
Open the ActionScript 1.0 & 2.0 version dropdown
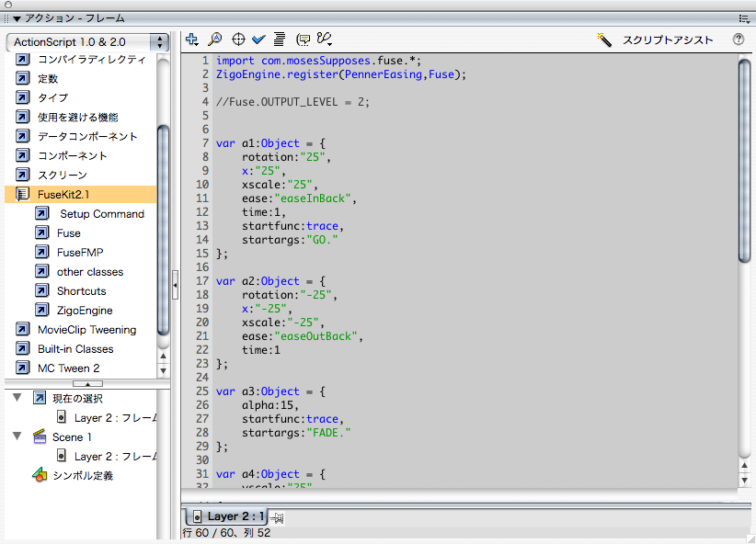pyautogui.click(x=87, y=42)
